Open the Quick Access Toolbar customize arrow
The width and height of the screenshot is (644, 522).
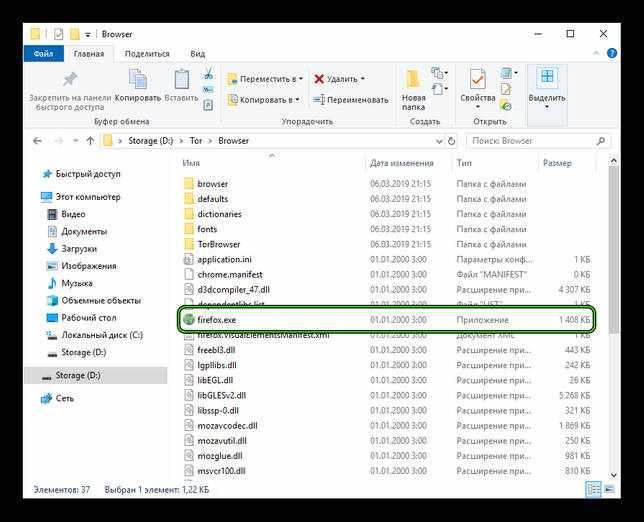[87, 35]
